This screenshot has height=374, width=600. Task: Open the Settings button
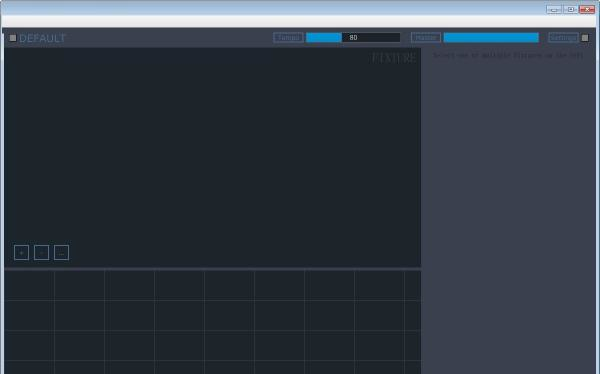pos(563,38)
